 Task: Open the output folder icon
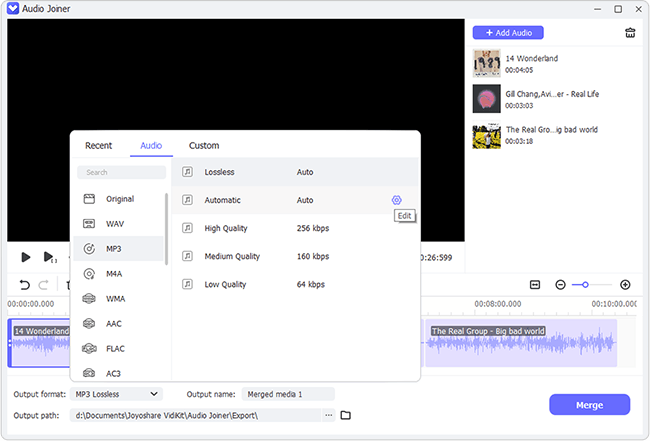click(345, 415)
